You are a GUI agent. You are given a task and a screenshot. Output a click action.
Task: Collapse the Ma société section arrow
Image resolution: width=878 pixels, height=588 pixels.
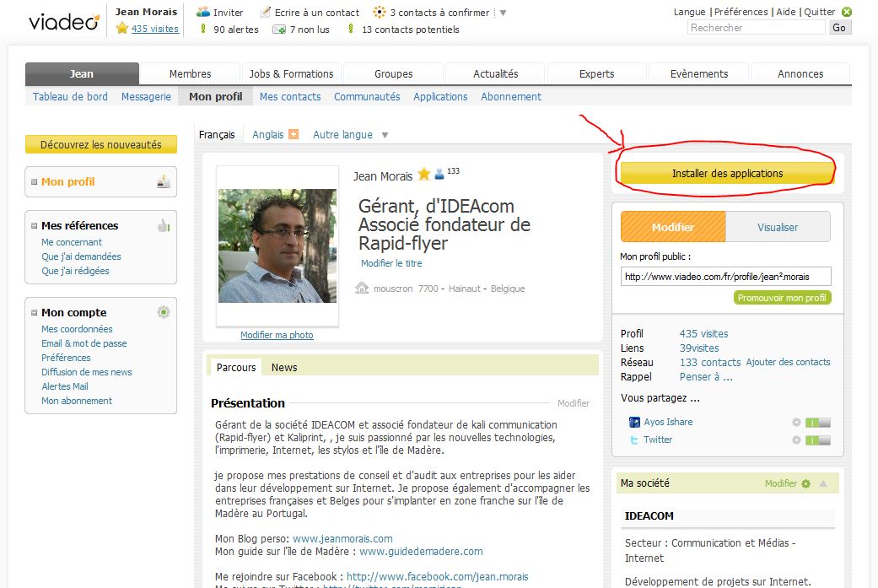pos(823,483)
